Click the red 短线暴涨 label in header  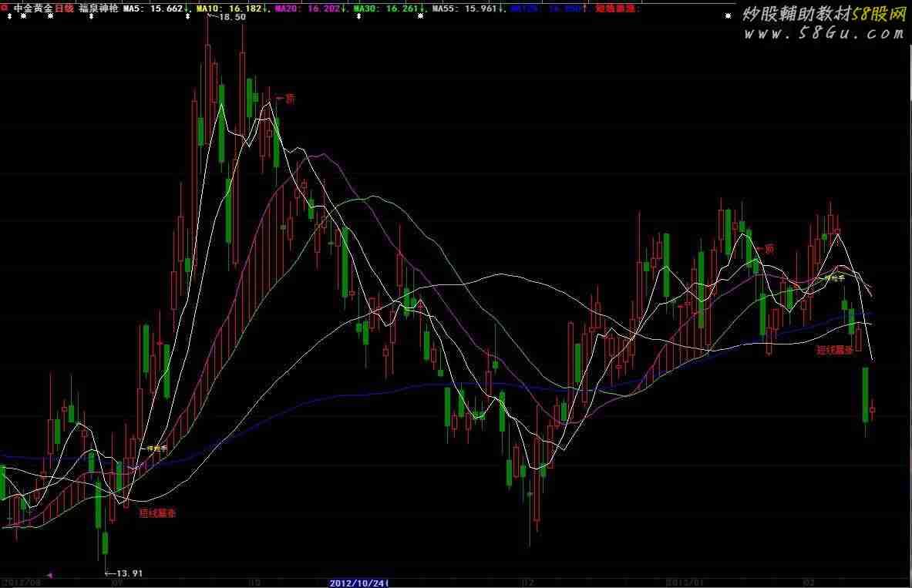tap(616, 8)
